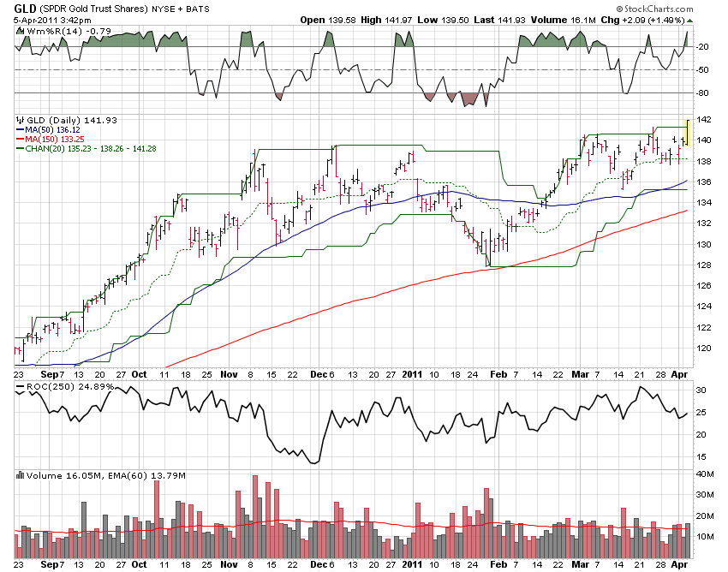The height and width of the screenshot is (572, 728).
Task: Click the 25 label on the ROC axis
Action: (701, 412)
